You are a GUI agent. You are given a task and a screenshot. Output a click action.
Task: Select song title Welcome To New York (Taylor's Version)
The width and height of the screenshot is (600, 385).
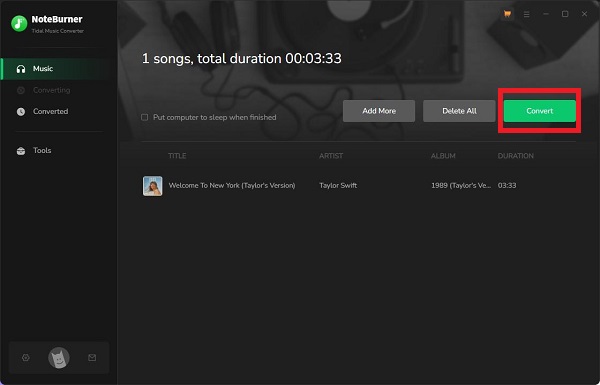click(232, 186)
